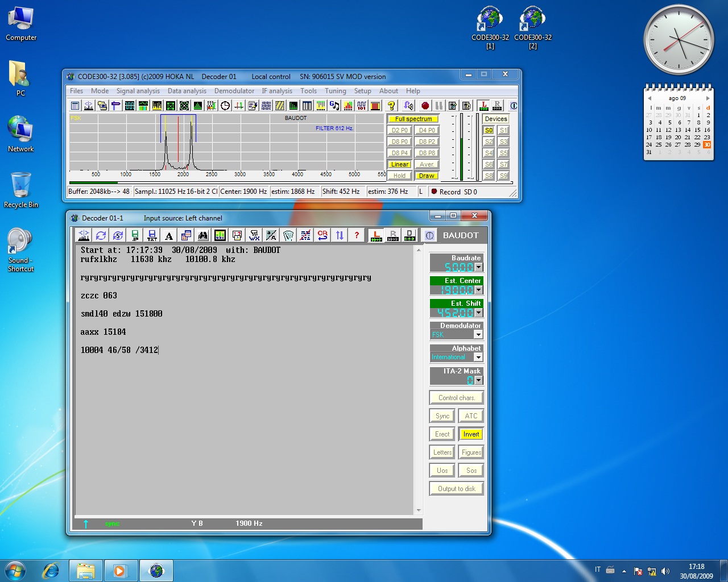This screenshot has width=728, height=582.
Task: Open font settings with the A icon
Action: point(169,235)
